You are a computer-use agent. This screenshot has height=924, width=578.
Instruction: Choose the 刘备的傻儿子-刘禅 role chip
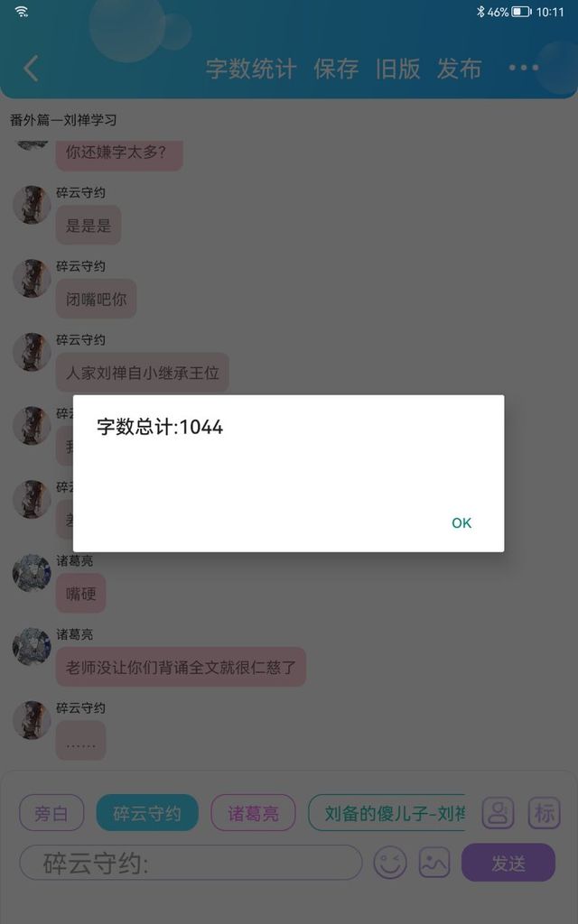(387, 813)
